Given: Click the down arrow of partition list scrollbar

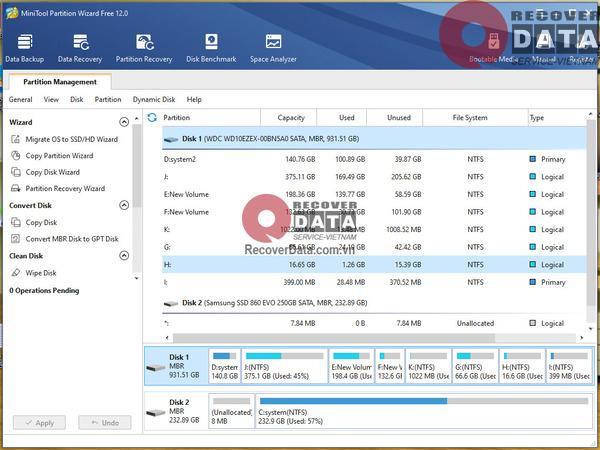Looking at the screenshot, I should (591, 329).
